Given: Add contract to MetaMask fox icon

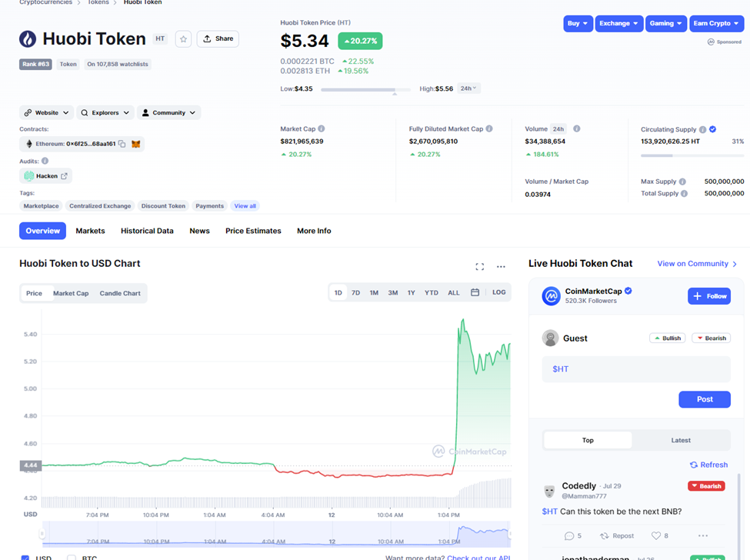Looking at the screenshot, I should (x=136, y=144).
